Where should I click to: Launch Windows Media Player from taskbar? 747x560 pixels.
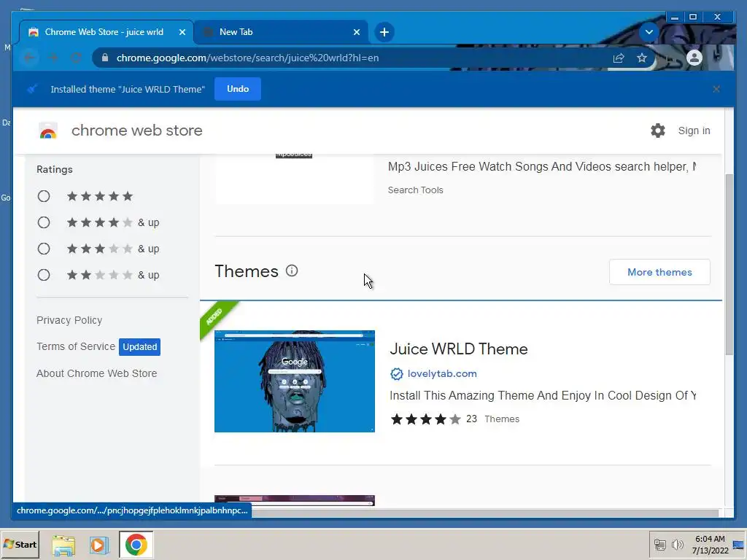[x=99, y=545]
